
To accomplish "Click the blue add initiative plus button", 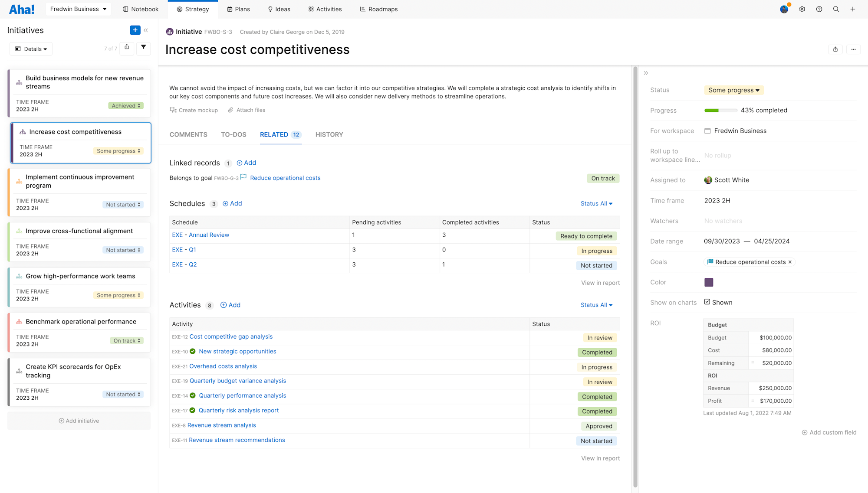I will pos(135,30).
